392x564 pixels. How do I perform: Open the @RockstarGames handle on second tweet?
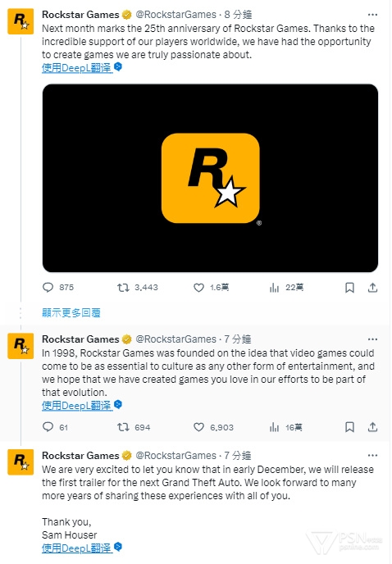pos(175,339)
